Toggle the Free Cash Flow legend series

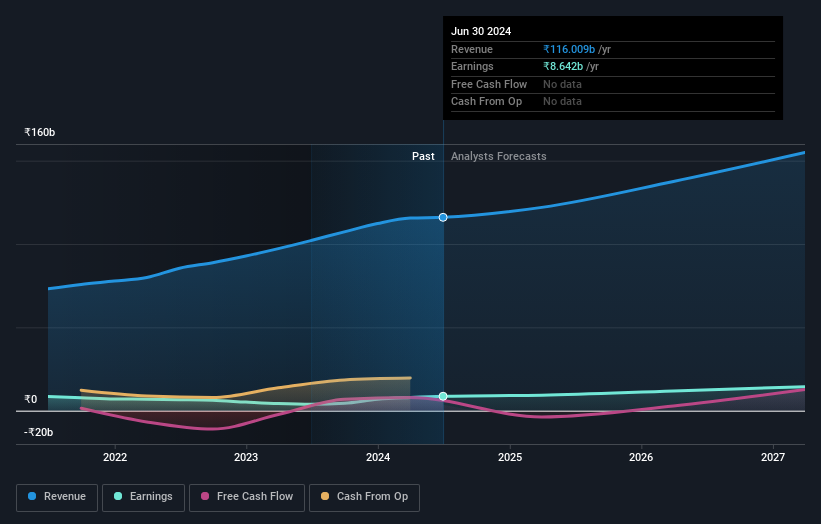pos(247,497)
